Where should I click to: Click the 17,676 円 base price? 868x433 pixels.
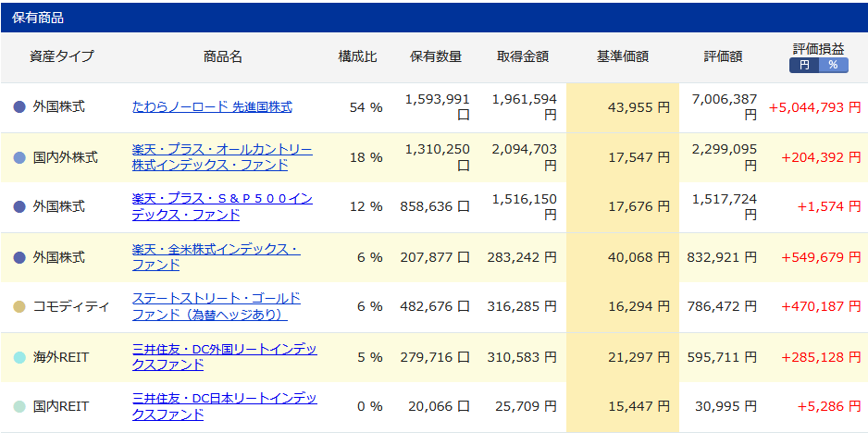click(x=639, y=207)
